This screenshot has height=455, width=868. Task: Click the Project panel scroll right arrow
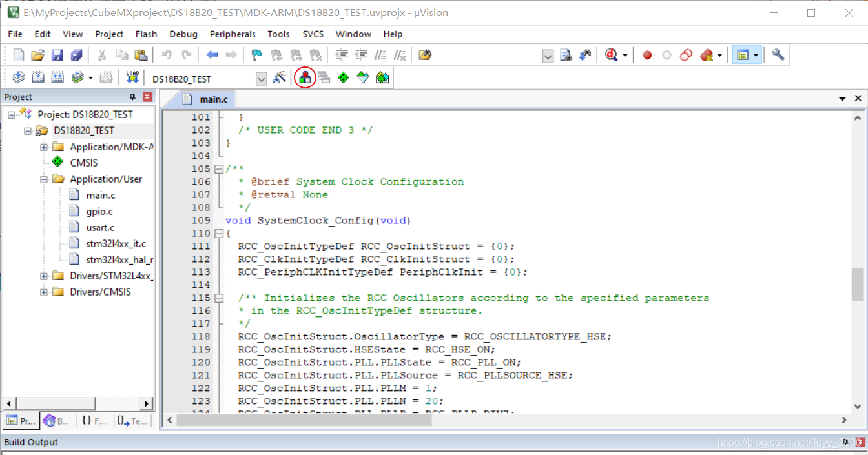(147, 403)
